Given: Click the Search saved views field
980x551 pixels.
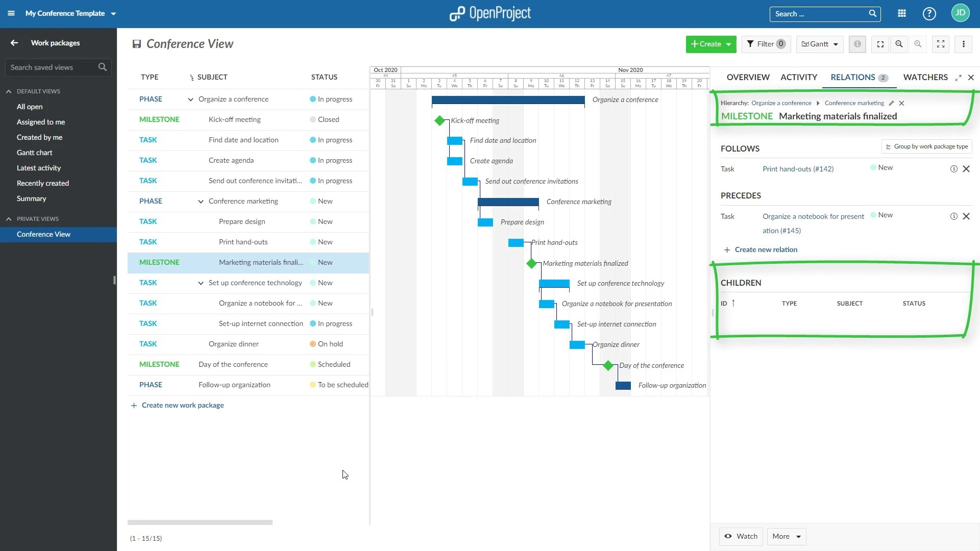Looking at the screenshot, I should 51,67.
